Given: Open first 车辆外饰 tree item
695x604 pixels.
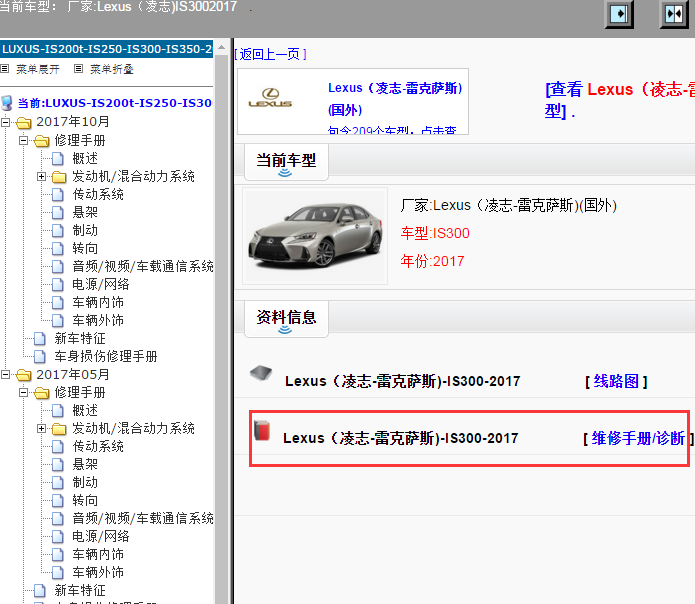Looking at the screenshot, I should click(x=98, y=320).
